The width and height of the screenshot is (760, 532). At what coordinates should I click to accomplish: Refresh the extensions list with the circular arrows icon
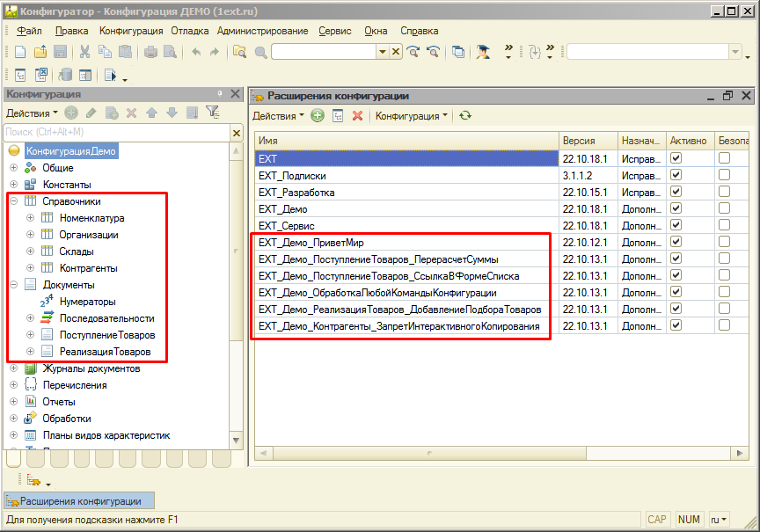pyautogui.click(x=466, y=115)
